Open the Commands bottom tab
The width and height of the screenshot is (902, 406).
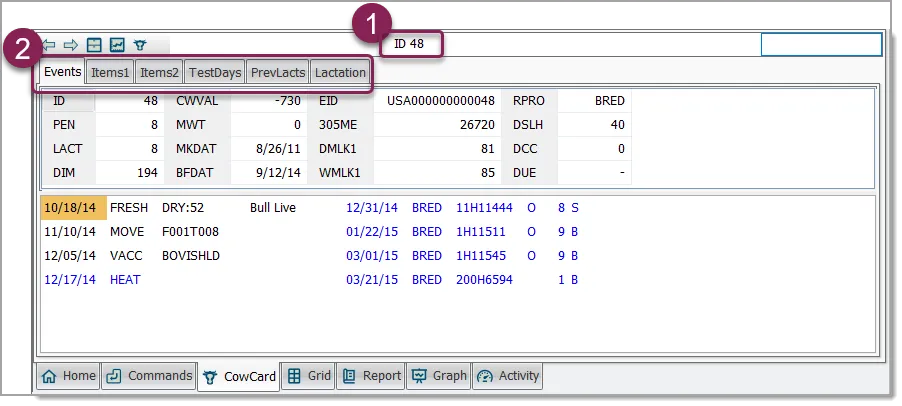click(x=149, y=376)
